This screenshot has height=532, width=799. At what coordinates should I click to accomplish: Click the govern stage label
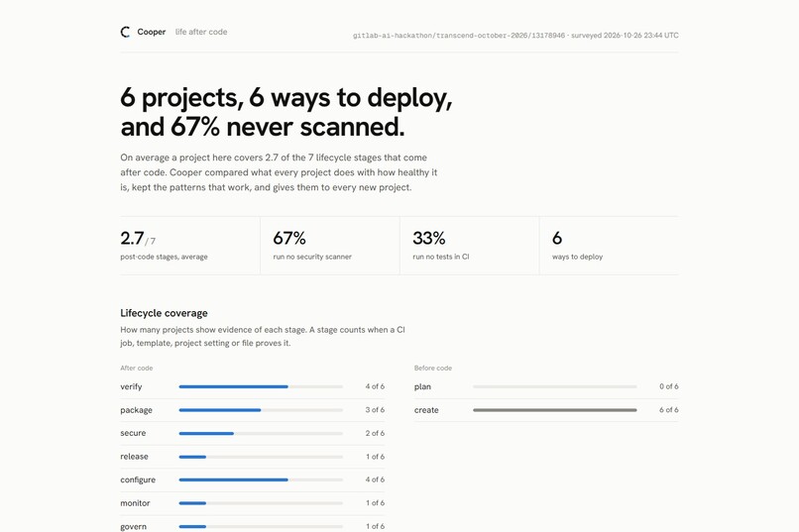tap(134, 526)
